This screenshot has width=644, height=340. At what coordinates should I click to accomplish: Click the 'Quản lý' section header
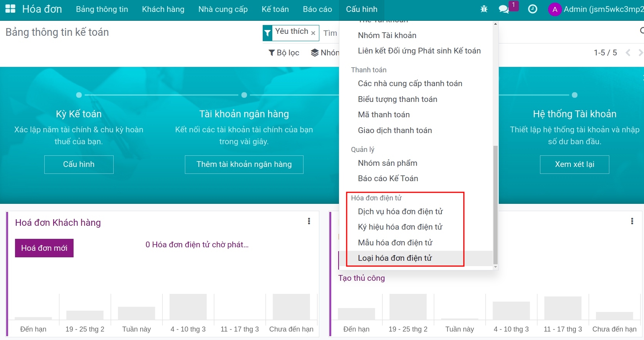(x=362, y=150)
